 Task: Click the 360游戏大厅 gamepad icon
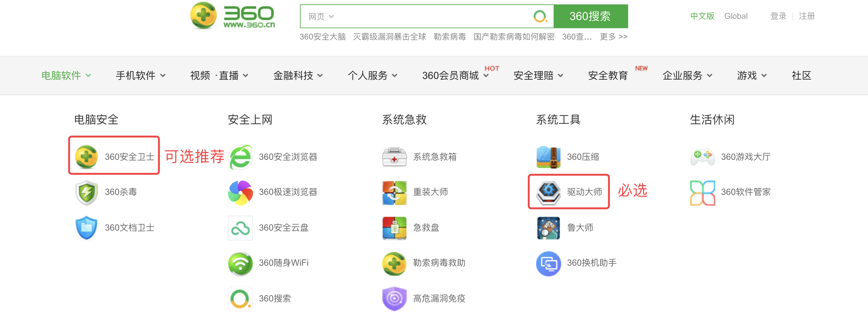[702, 157]
